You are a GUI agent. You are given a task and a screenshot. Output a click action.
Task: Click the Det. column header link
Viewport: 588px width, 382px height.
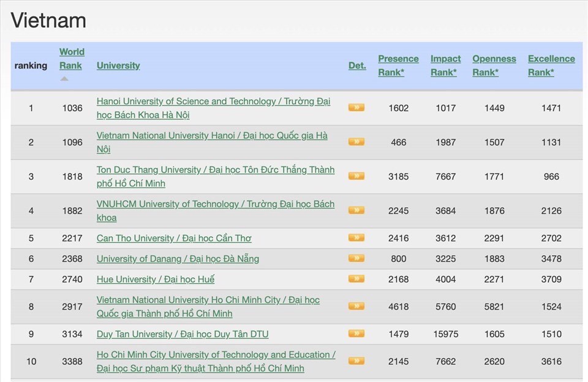click(x=357, y=66)
